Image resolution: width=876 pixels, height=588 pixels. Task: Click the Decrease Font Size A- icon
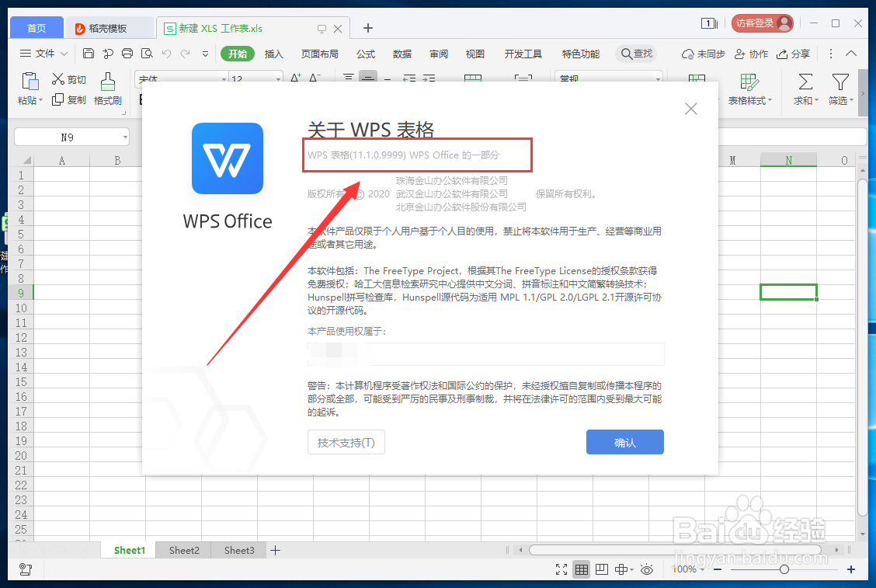coord(315,77)
